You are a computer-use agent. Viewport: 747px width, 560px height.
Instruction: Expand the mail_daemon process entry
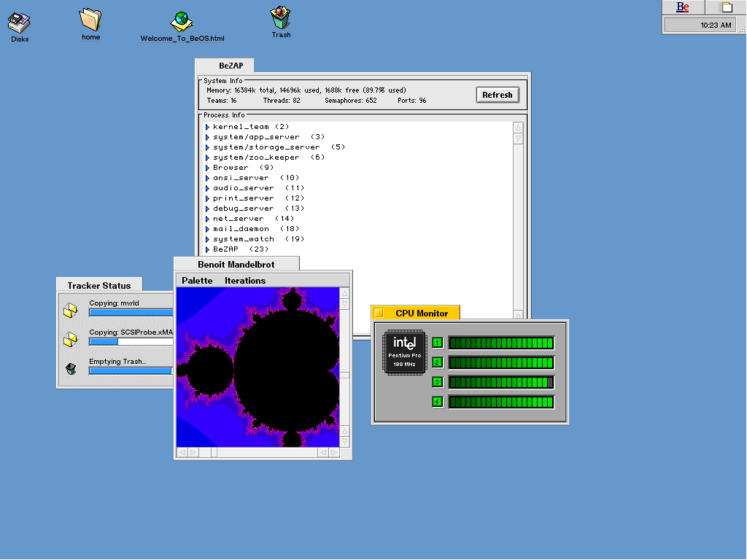point(208,229)
